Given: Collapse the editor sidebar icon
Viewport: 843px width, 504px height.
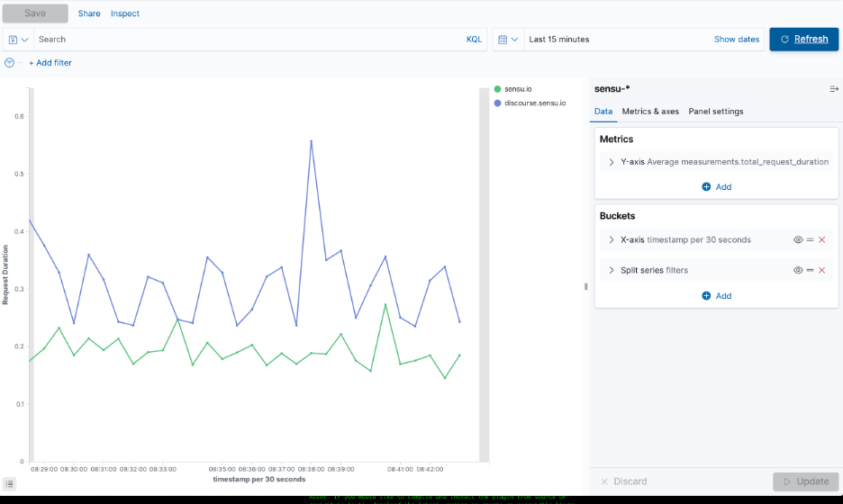Looking at the screenshot, I should (x=834, y=89).
